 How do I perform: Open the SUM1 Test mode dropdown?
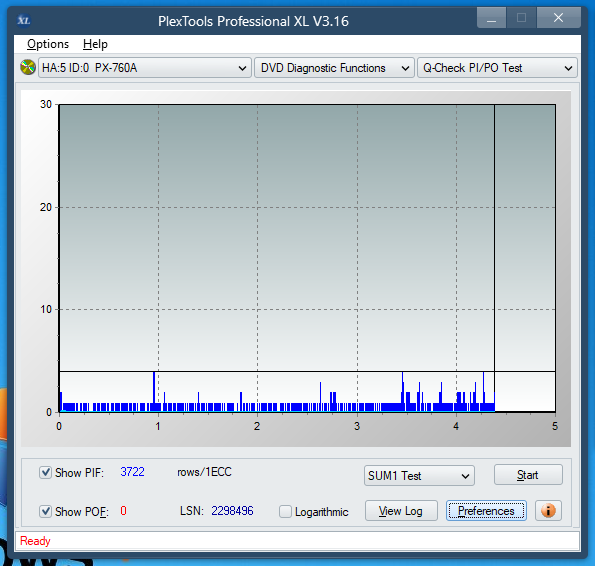[419, 476]
